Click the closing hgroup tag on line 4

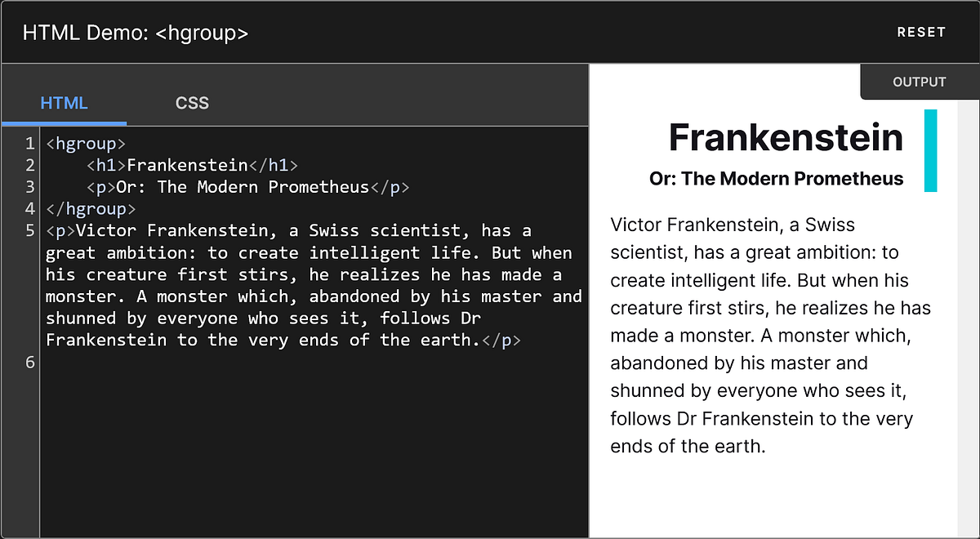coord(91,208)
